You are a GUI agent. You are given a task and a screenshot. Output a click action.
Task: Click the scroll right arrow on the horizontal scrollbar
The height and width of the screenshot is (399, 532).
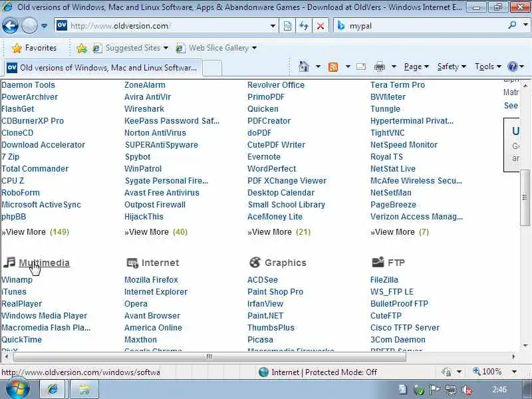coord(513,356)
